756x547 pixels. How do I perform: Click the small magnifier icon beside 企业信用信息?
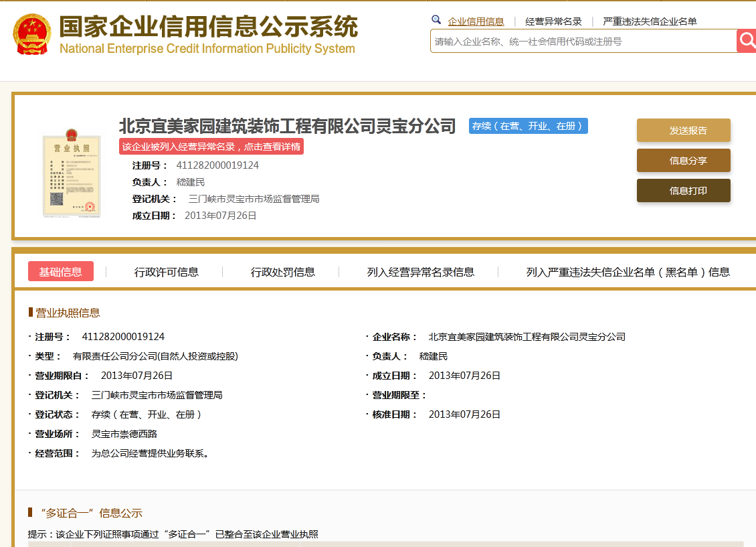[x=436, y=20]
